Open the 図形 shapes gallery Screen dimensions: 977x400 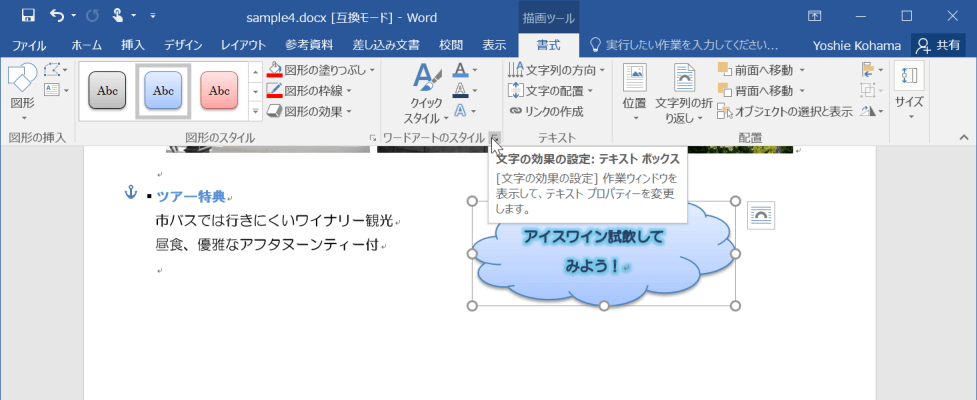pyautogui.click(x=23, y=93)
